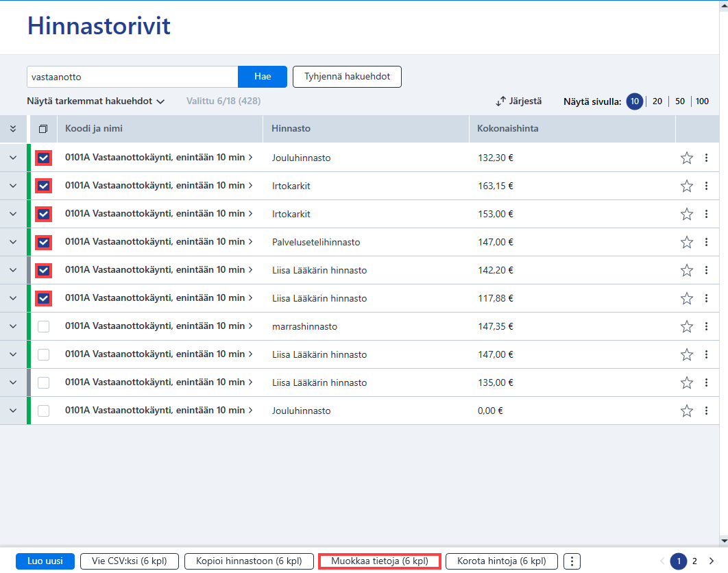Screen dimensions: 728x573
Task: Click the select-all icon in table header
Action: tap(43, 129)
